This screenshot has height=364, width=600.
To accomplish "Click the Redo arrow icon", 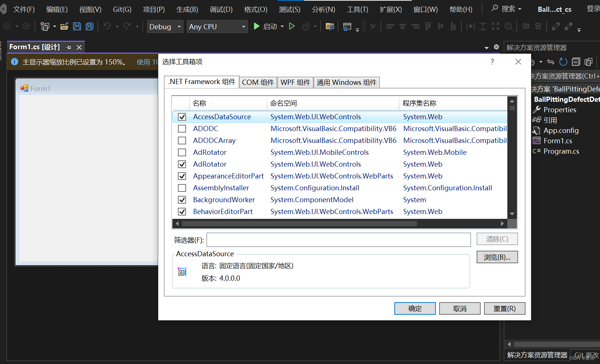I will tap(127, 26).
